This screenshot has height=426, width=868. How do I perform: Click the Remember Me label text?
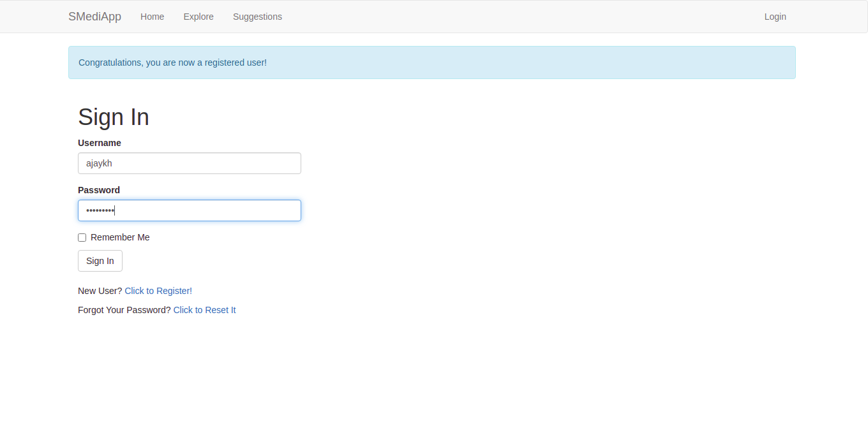coord(120,237)
